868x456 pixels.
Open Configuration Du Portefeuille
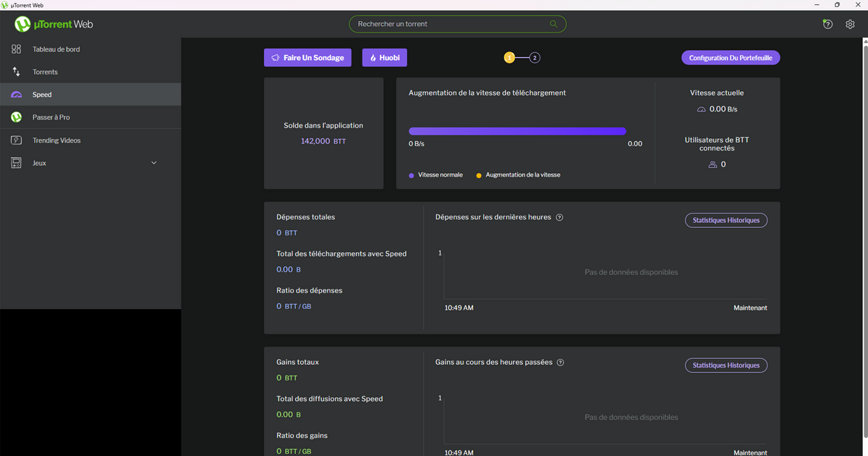click(731, 57)
